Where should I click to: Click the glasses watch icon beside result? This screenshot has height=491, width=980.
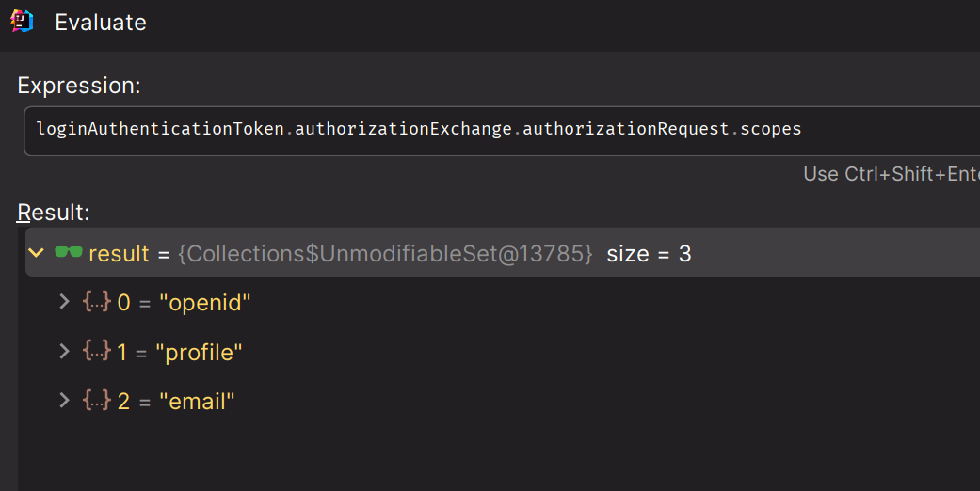point(69,252)
